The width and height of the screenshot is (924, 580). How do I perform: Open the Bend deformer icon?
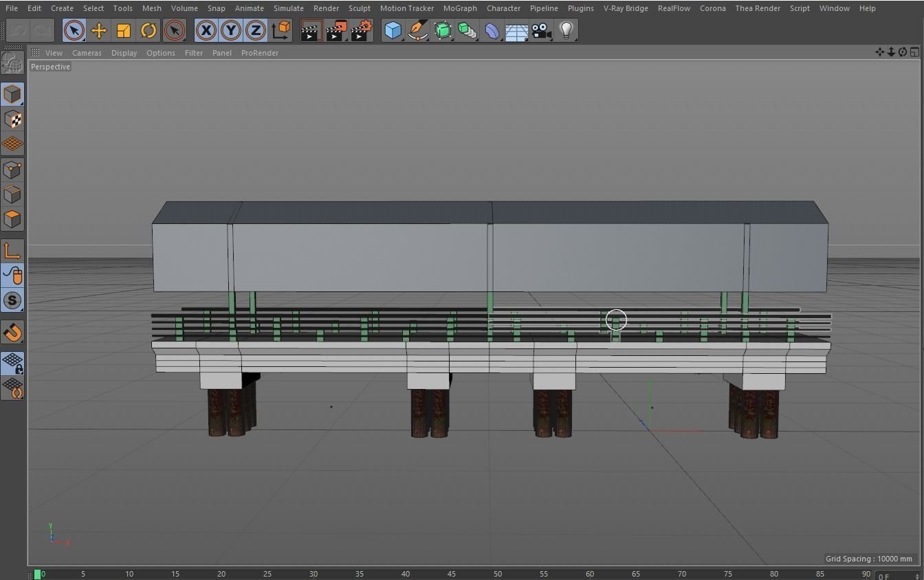pyautogui.click(x=492, y=30)
